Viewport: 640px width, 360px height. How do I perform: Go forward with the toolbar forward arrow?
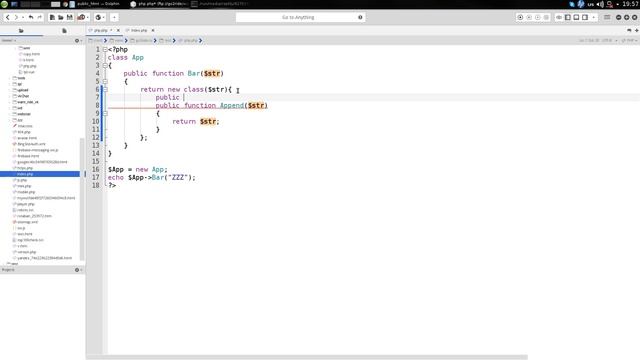point(16,17)
